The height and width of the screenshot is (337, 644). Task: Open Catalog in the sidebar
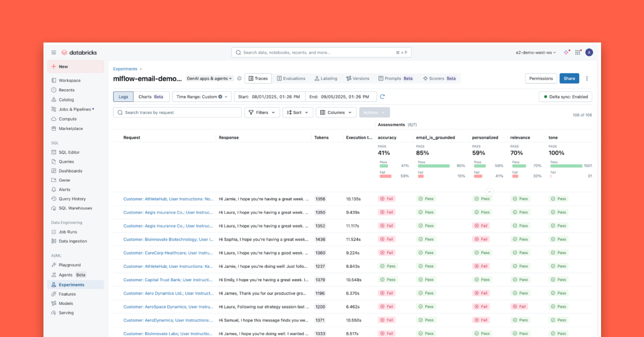click(x=66, y=100)
